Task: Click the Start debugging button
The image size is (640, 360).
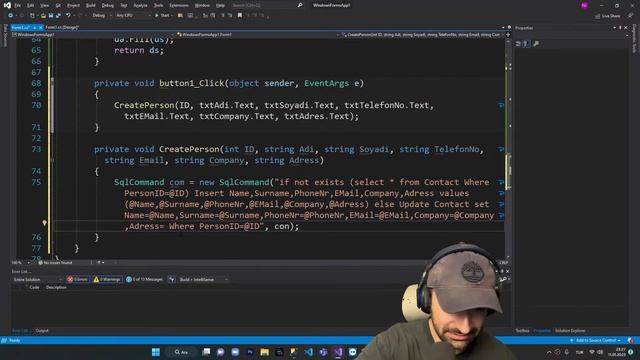Action: [162, 16]
